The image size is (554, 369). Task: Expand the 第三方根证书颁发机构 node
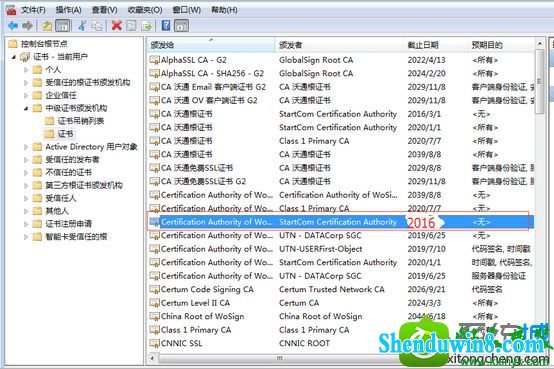coord(26,185)
